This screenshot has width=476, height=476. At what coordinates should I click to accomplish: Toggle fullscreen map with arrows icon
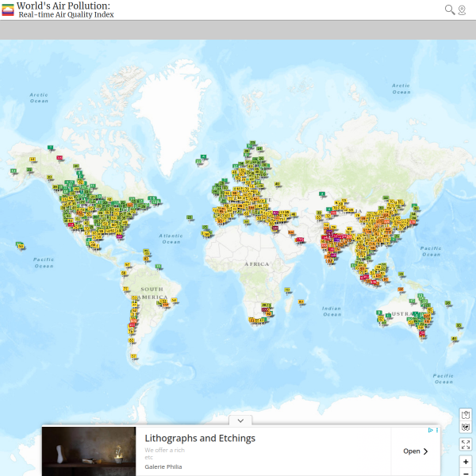(x=466, y=444)
